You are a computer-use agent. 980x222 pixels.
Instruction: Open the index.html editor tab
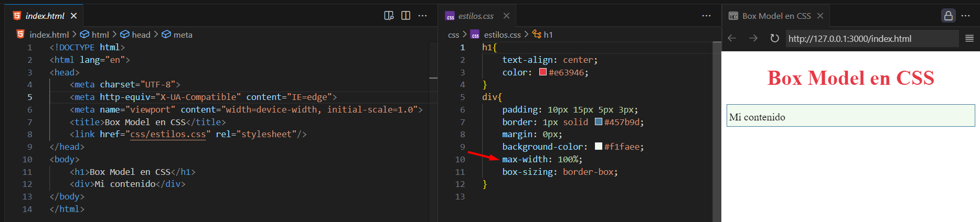pos(45,16)
